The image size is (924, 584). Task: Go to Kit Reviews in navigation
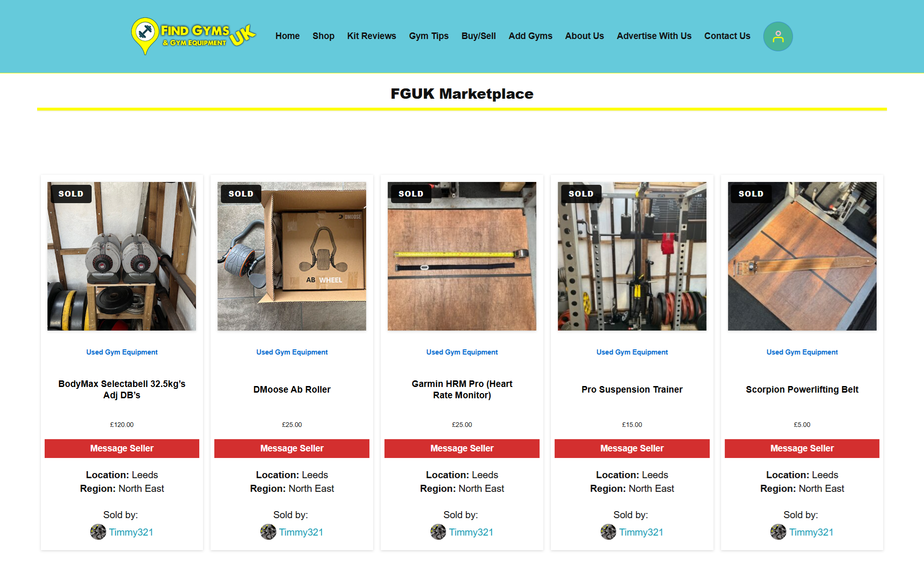pos(371,36)
